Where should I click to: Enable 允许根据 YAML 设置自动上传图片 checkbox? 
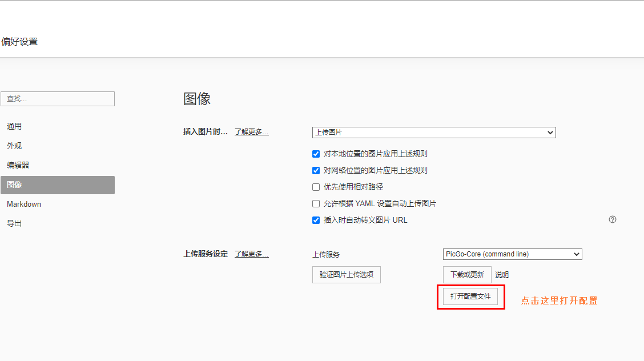(316, 204)
